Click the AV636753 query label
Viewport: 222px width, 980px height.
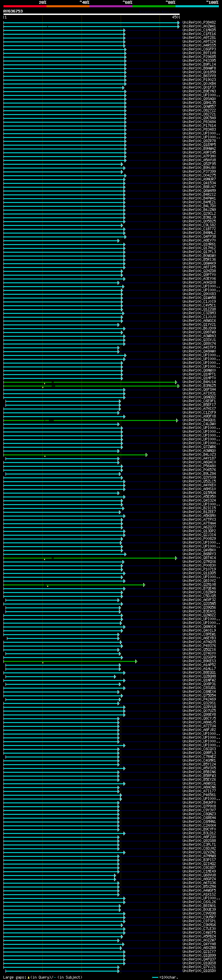(x=13, y=11)
